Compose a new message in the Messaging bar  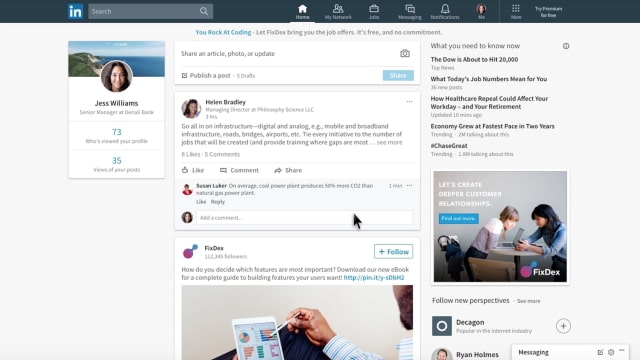tap(600, 352)
